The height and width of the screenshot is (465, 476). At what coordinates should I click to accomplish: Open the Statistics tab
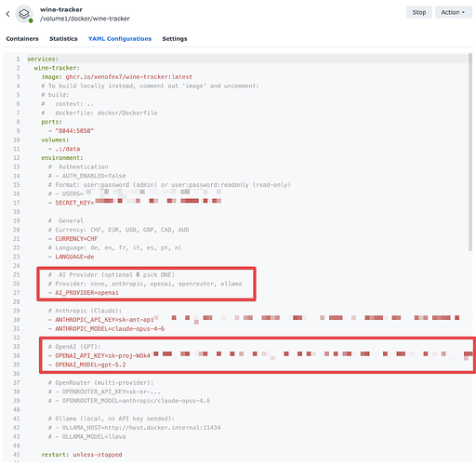tap(63, 39)
